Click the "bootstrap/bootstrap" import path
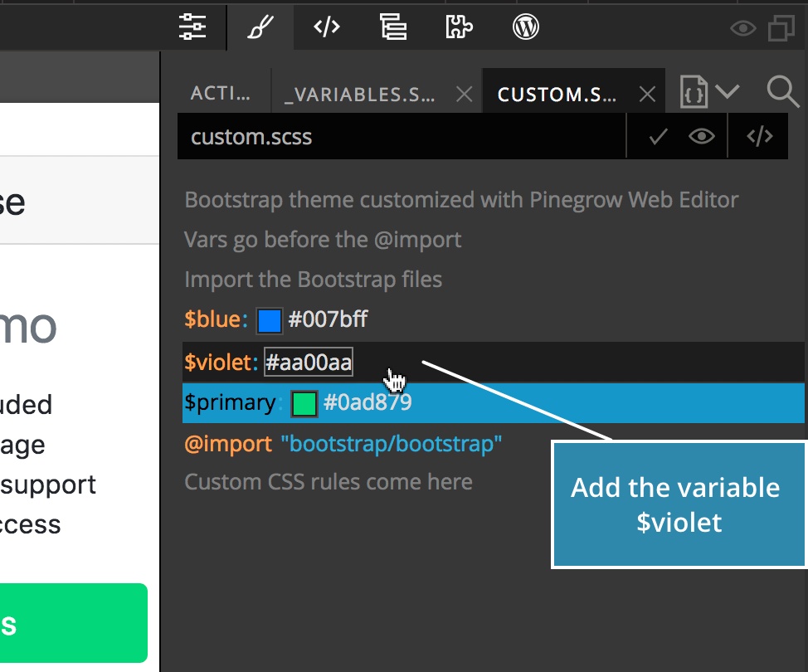The height and width of the screenshot is (672, 808). click(x=391, y=444)
